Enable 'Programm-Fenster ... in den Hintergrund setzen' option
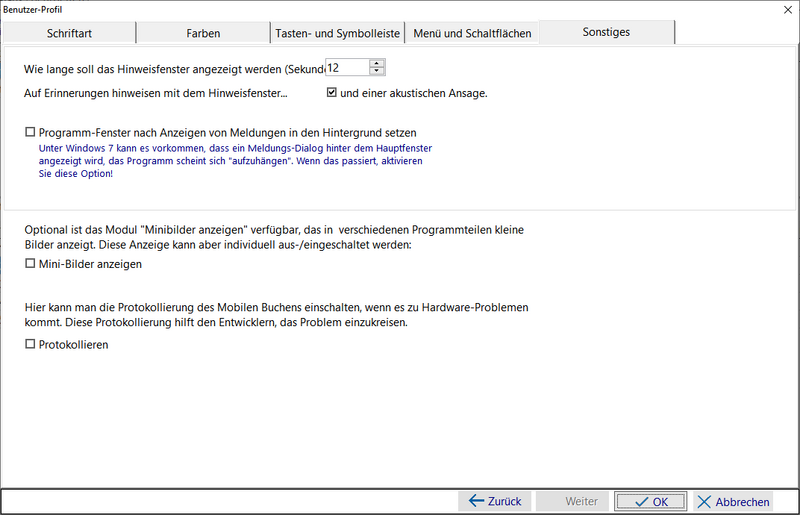800x515 pixels. coord(30,132)
